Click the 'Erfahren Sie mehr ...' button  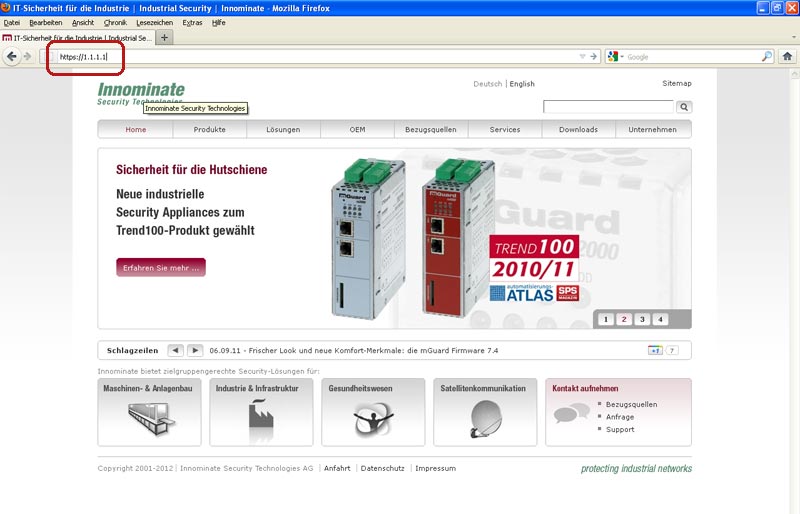pos(161,268)
